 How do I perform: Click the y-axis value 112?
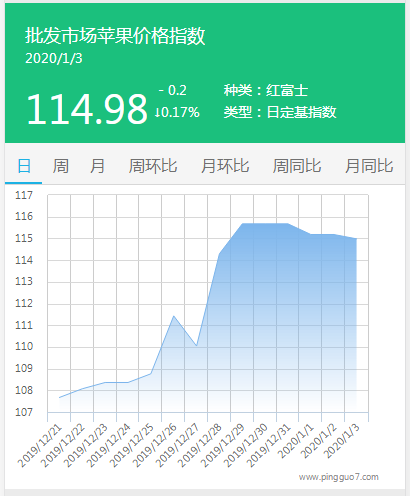(x=24, y=304)
